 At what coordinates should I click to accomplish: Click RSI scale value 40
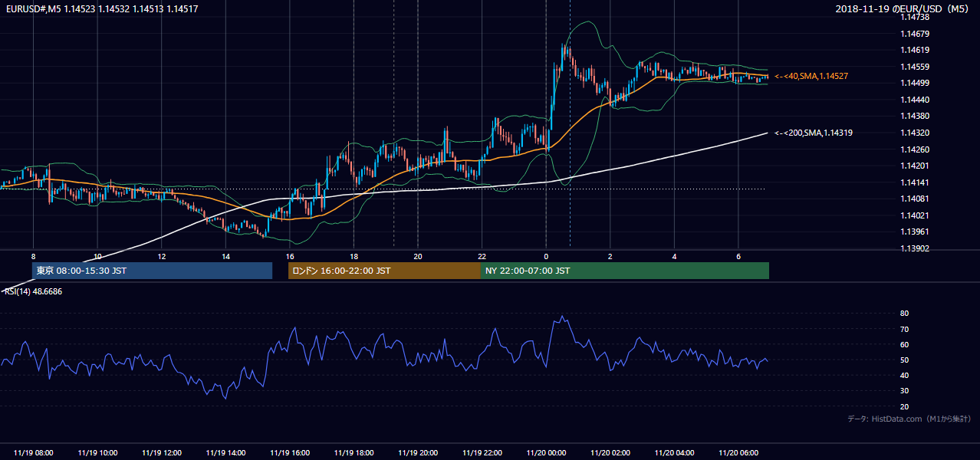pos(904,375)
